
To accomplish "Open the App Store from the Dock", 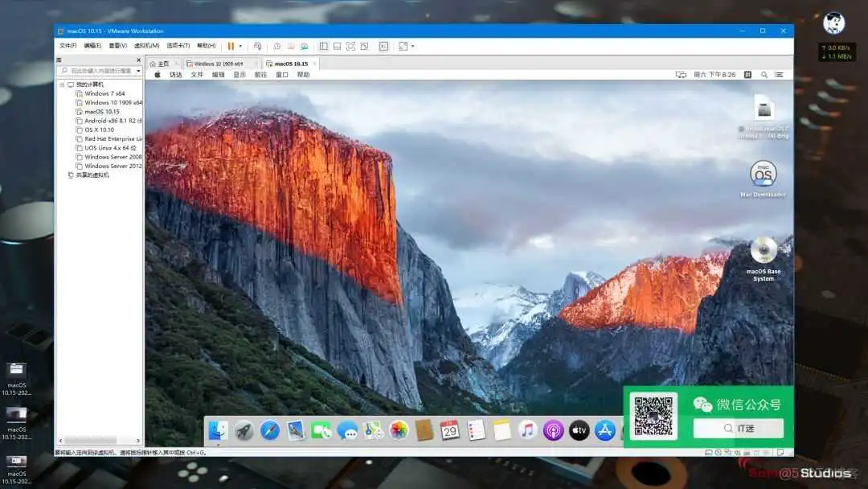I will [x=605, y=430].
